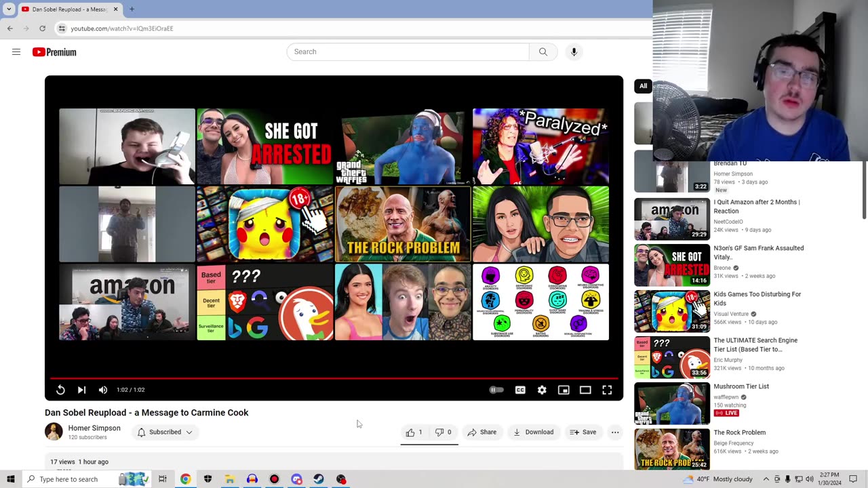Toggle closed captions on the player
The height and width of the screenshot is (488, 868).
point(520,390)
